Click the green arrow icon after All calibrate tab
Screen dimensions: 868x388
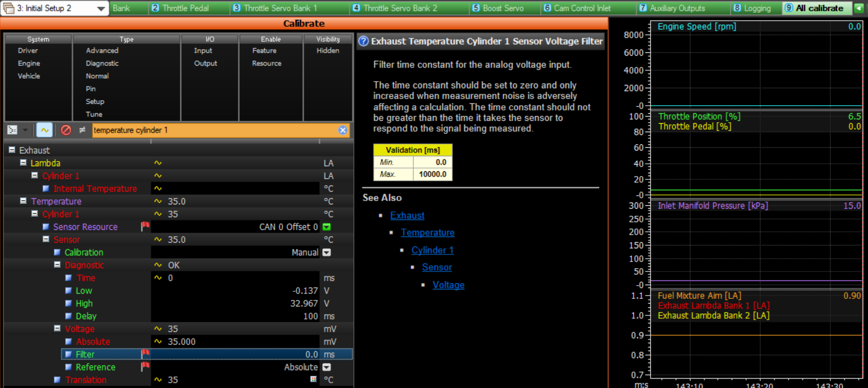point(860,8)
